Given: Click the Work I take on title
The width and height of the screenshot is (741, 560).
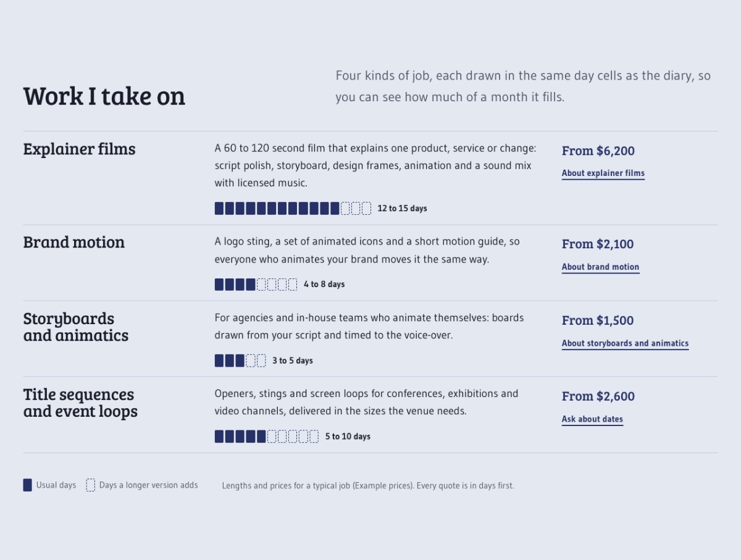Looking at the screenshot, I should 104,96.
